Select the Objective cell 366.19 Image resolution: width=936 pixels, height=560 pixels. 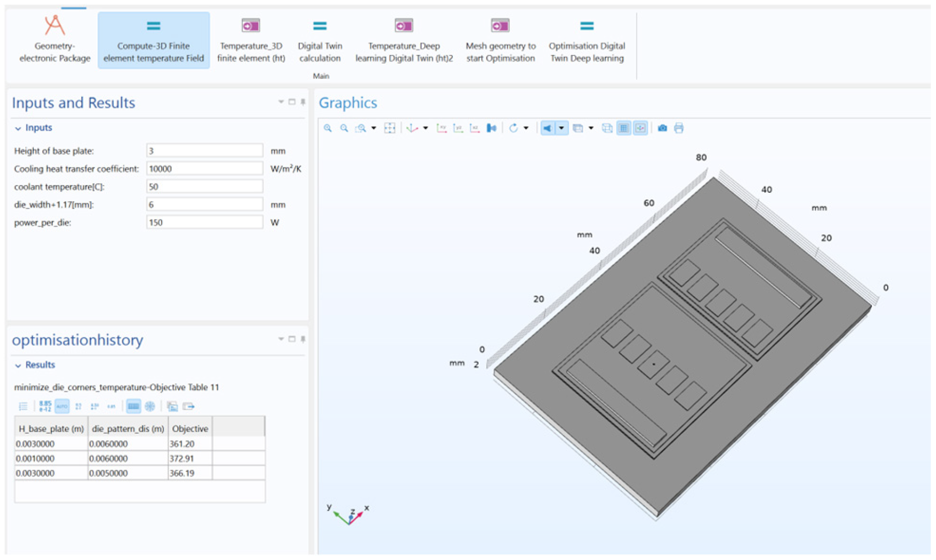pos(190,473)
